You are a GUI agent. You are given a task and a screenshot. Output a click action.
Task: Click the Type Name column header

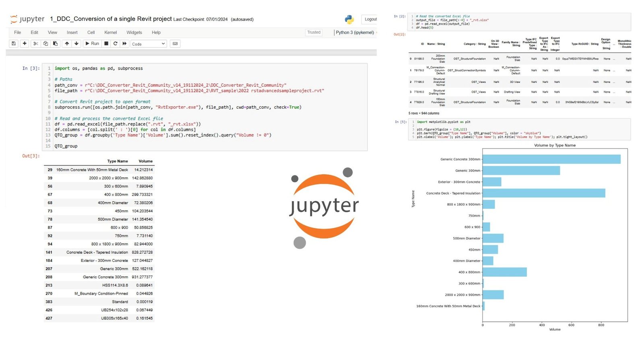(x=118, y=161)
